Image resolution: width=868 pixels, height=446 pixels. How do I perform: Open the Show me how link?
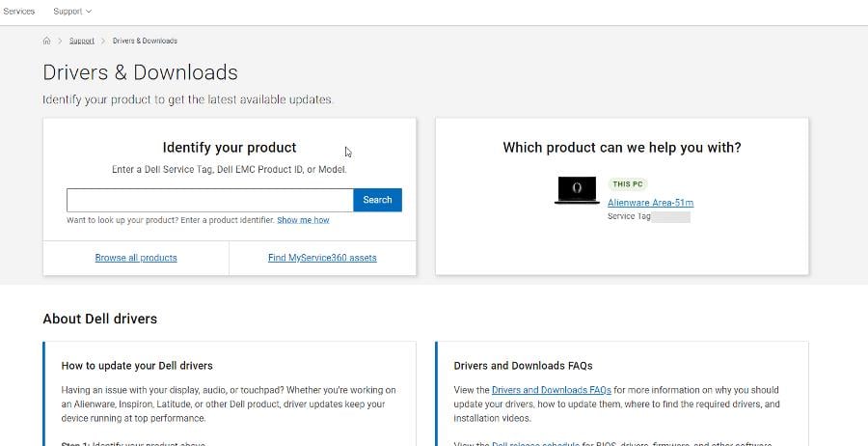tap(303, 220)
